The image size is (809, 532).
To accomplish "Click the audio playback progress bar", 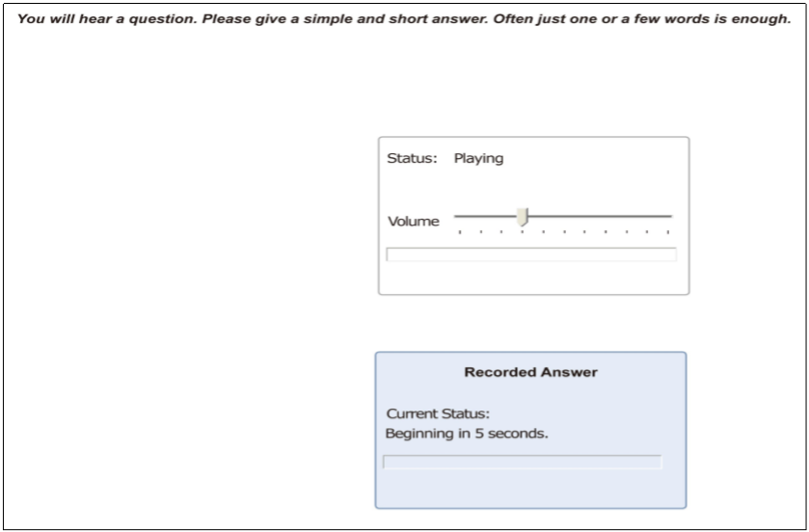I will coord(531,254).
